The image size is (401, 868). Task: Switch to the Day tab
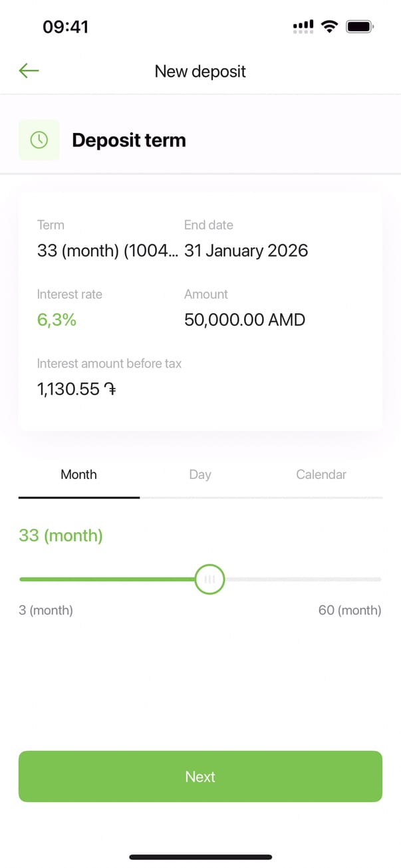[200, 475]
